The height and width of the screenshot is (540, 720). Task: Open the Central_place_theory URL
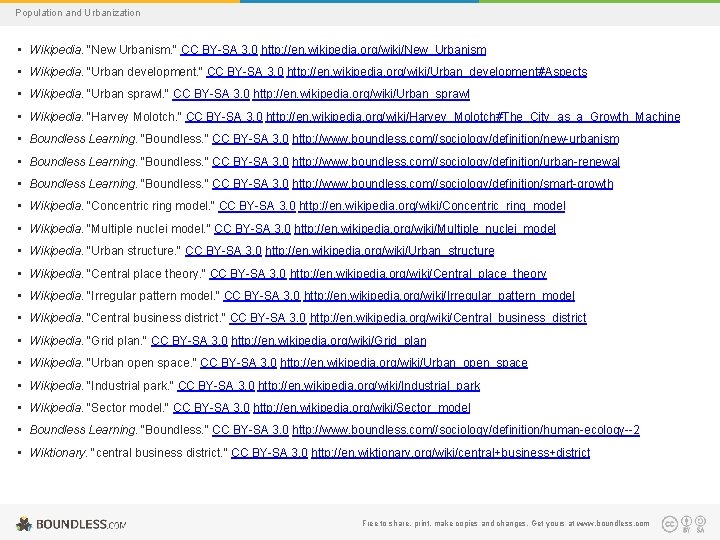(418, 274)
